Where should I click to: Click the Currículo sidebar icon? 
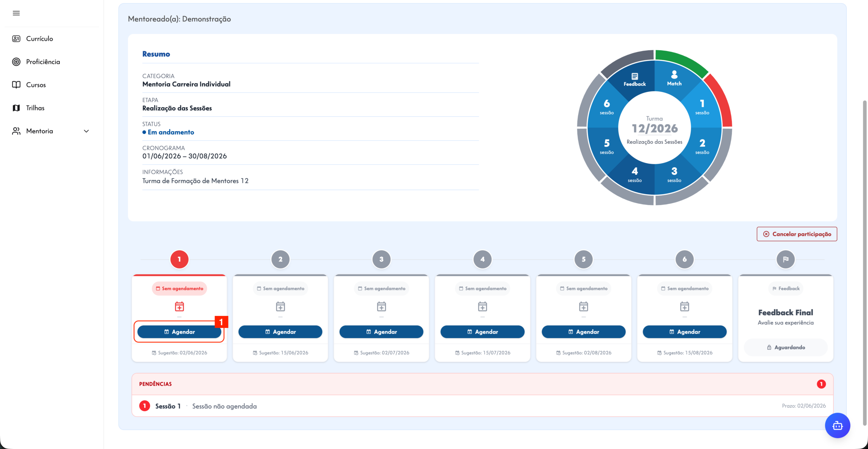[x=16, y=39]
